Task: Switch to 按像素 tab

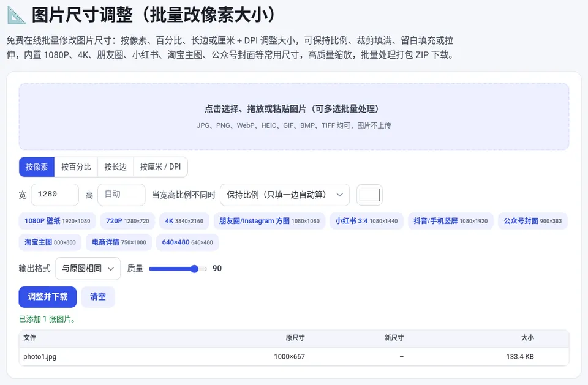Action: pos(37,167)
